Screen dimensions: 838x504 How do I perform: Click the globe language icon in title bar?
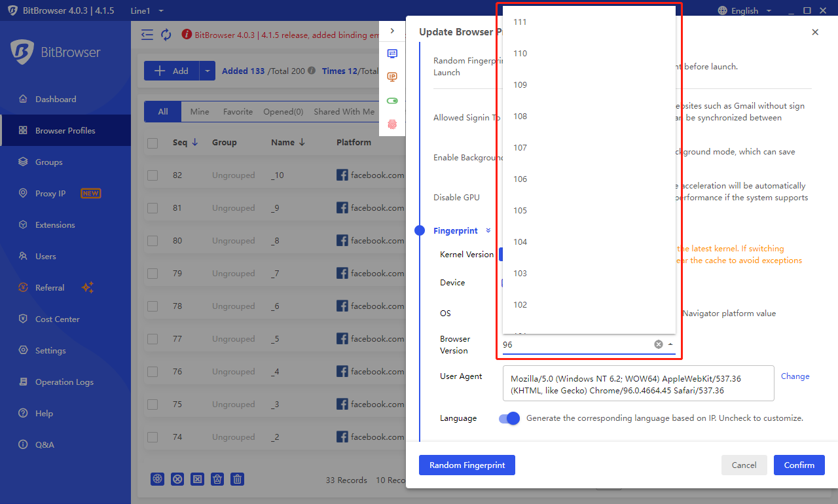(723, 10)
